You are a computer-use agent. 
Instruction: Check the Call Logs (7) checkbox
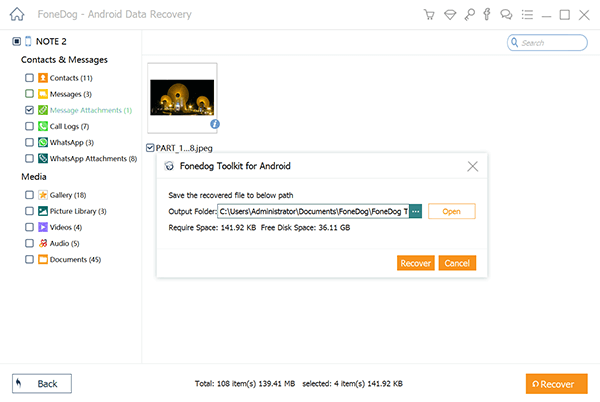point(29,126)
